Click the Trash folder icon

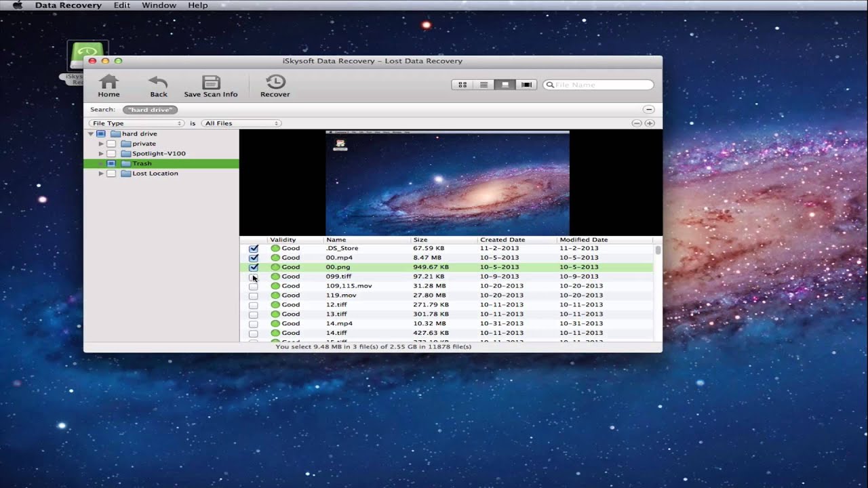(x=126, y=163)
